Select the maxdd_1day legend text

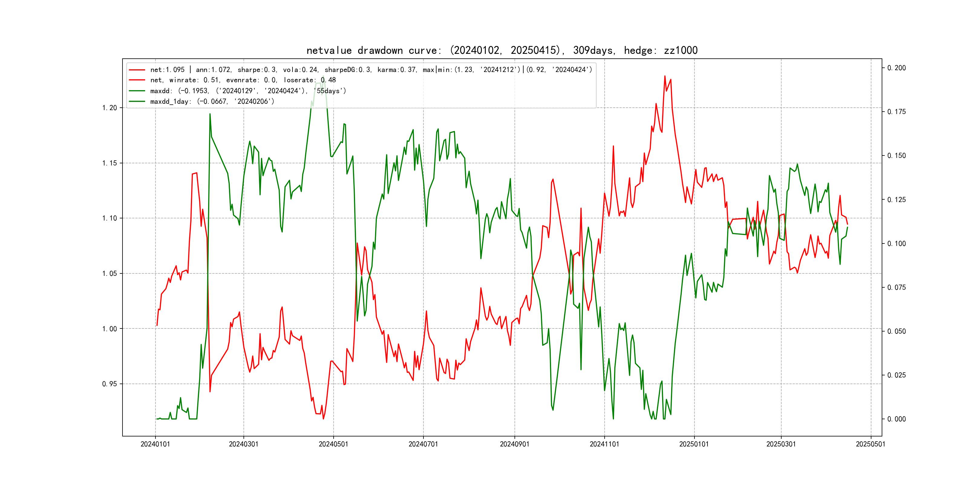tap(212, 102)
